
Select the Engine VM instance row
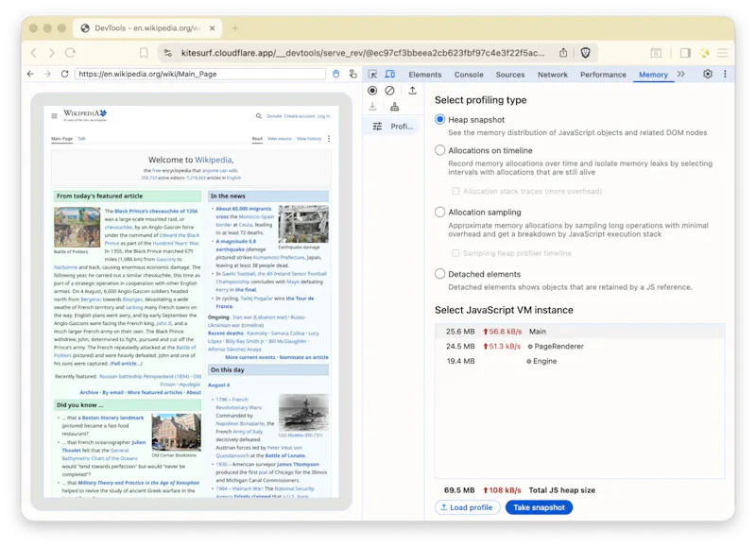pyautogui.click(x=579, y=362)
